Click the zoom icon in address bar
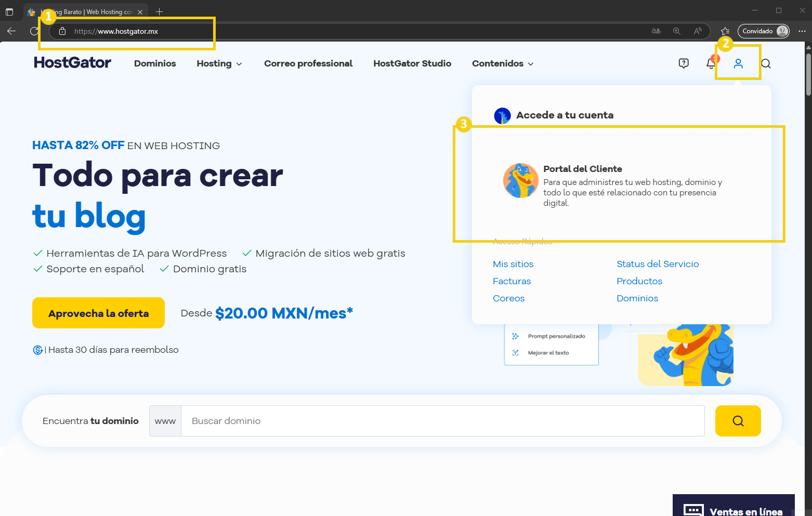This screenshot has width=812, height=516. click(x=677, y=31)
